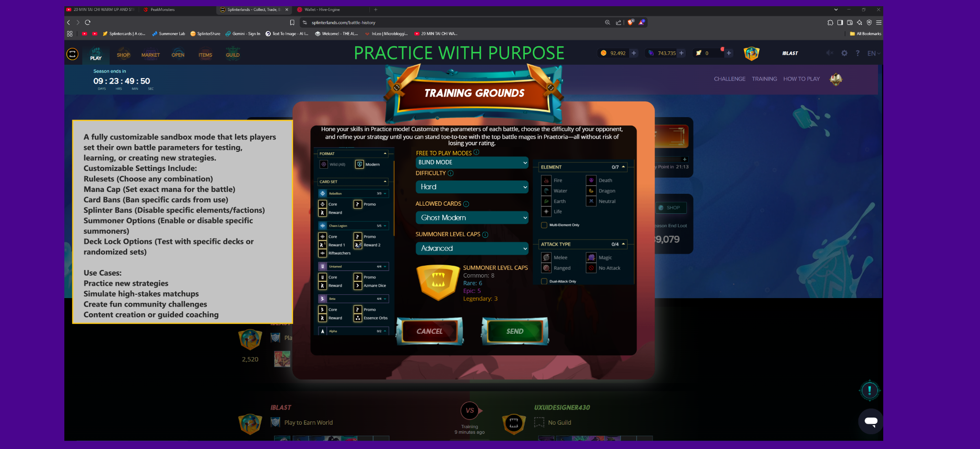
Task: Open the Items menu
Action: pos(205,53)
